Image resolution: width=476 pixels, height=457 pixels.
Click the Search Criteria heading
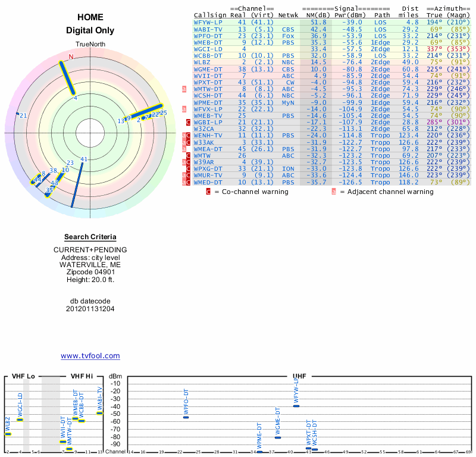(90, 237)
